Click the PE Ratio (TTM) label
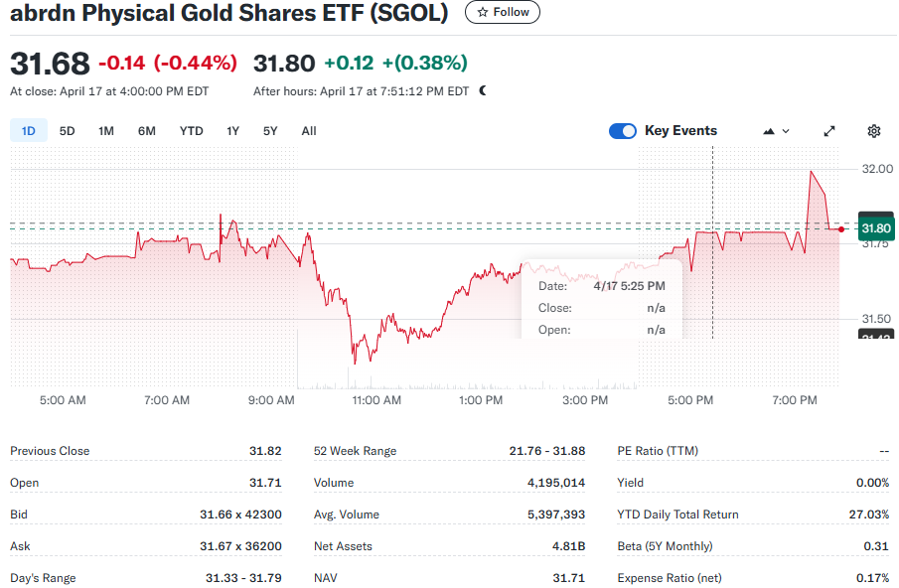899x588 pixels. pos(658,451)
